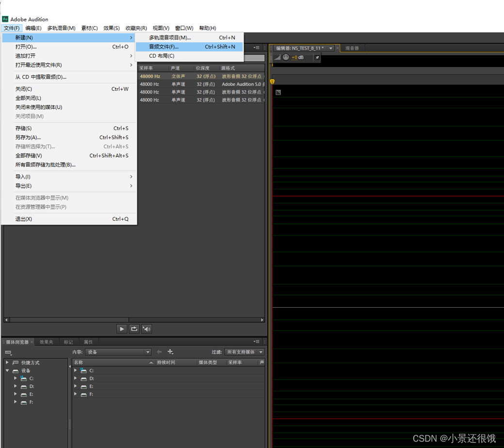
Task: Click the yellow playhead marker
Action: [x=272, y=82]
